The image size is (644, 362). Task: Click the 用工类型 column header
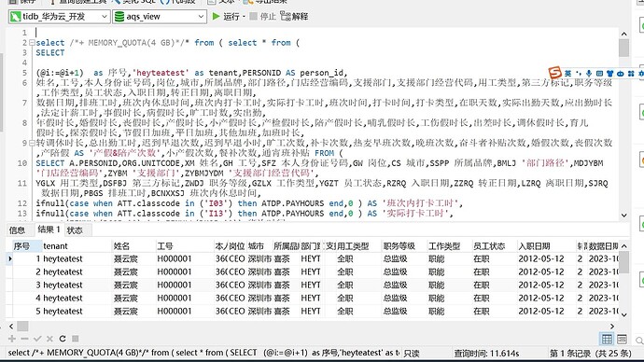click(358, 246)
